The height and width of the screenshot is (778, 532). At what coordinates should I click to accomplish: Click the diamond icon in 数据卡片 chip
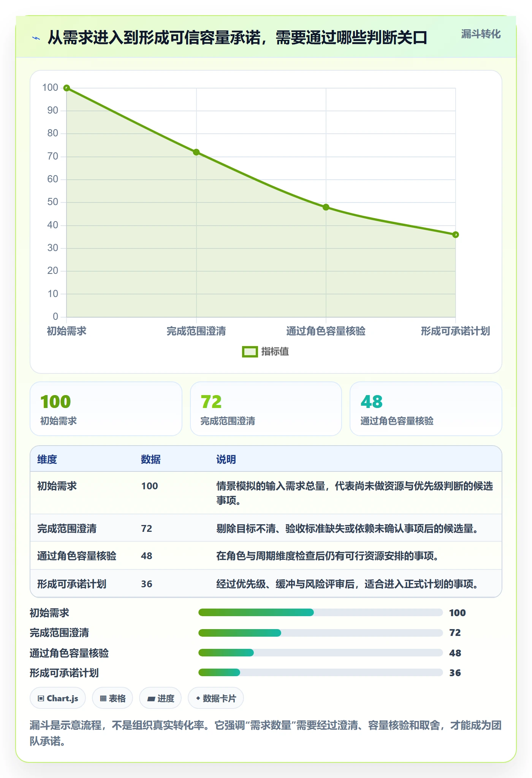198,698
